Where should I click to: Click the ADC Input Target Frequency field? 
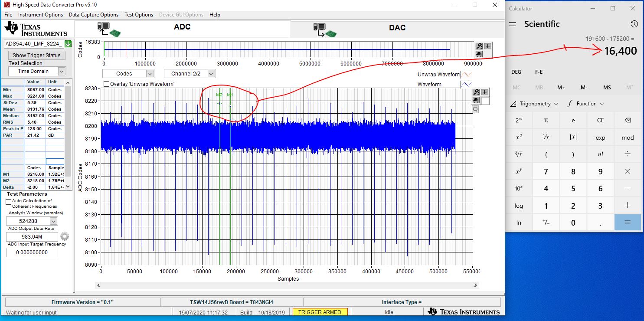click(x=32, y=252)
